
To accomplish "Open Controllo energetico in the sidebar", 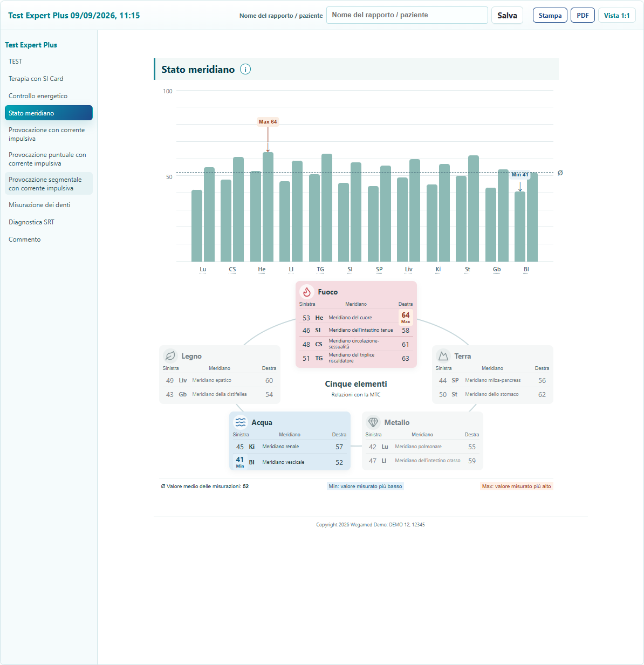I will tap(49, 96).
